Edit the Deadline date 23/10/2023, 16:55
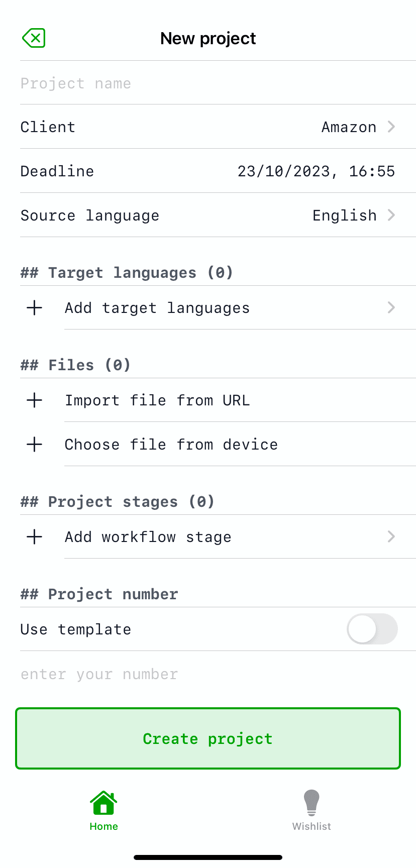This screenshot has height=868, width=416. (316, 171)
